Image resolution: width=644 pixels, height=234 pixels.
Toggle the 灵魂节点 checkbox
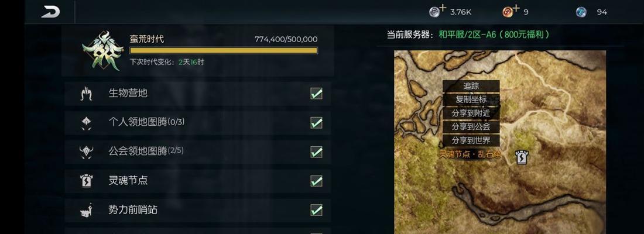coord(316,181)
